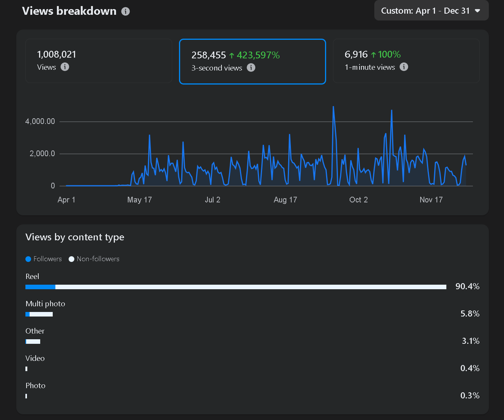Switch to the 1-minute views card
Screen dimensions: 504x420
coord(406,61)
